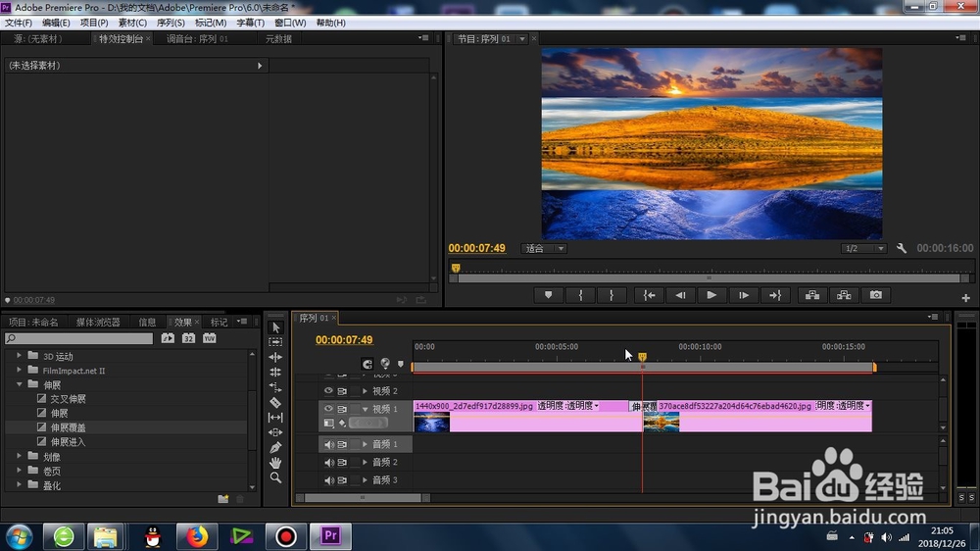Expand the 视频 2 track
980x551 pixels.
tap(365, 391)
